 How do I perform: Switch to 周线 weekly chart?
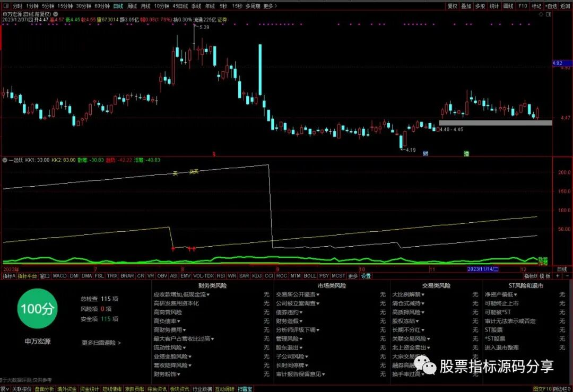(132, 6)
